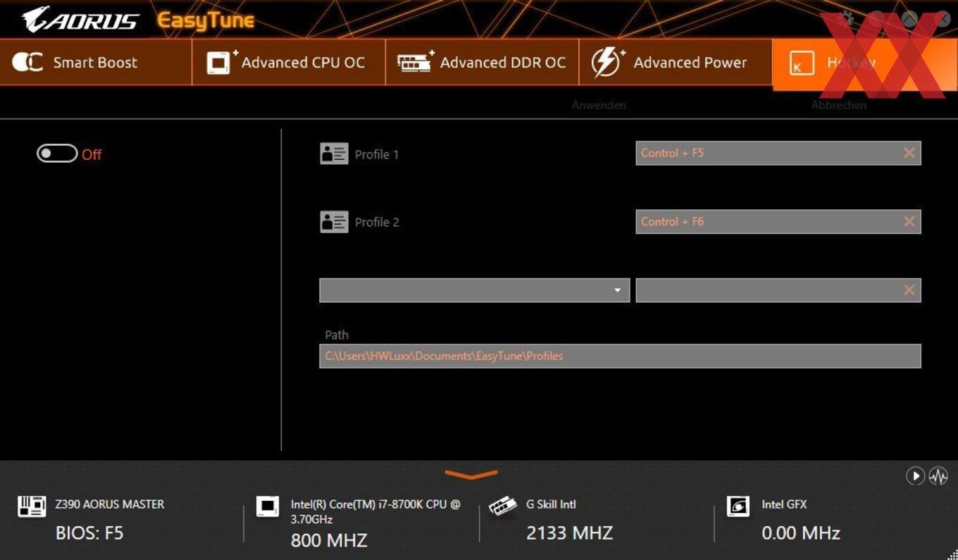Click the 2133 MHZ memory value
This screenshot has width=958, height=560.
point(569,533)
